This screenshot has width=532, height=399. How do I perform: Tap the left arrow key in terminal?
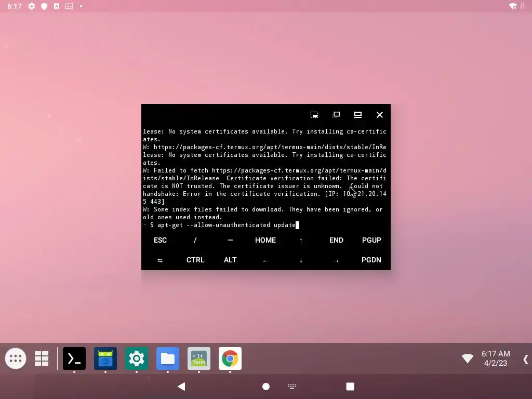[265, 260]
